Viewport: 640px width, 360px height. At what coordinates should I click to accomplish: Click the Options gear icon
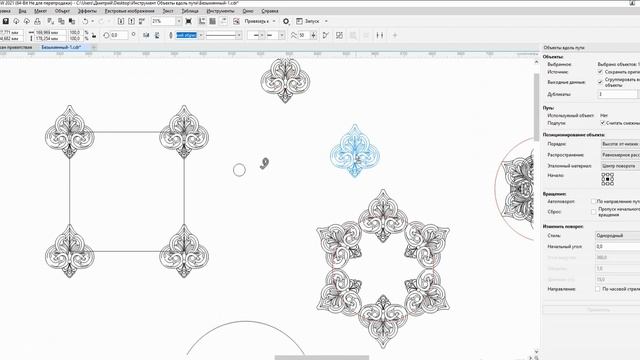tap(286, 21)
